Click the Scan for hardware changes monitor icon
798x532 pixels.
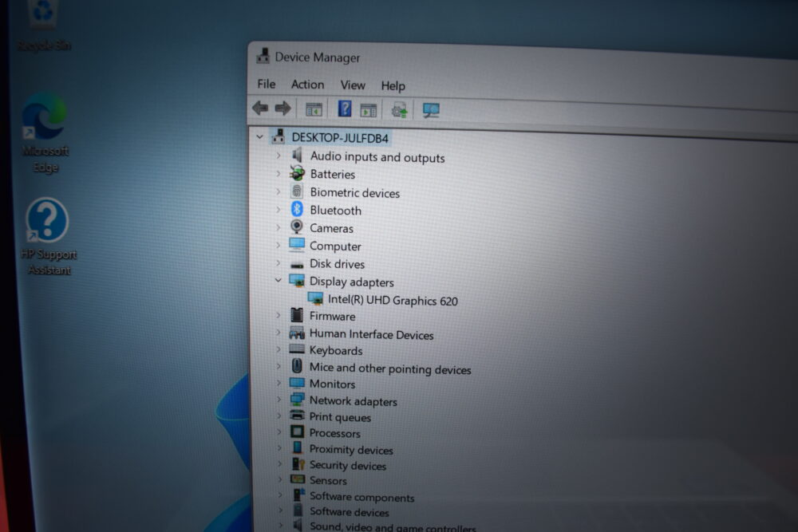coord(431,110)
